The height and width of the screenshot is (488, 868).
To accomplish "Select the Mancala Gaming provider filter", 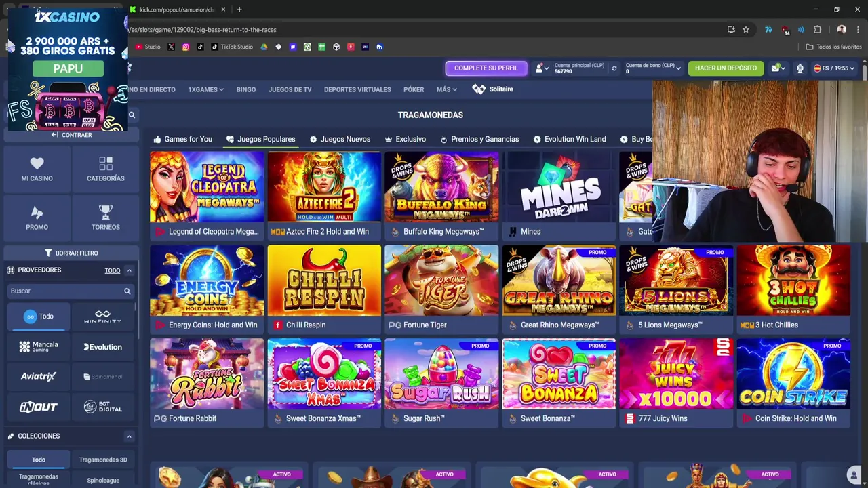I will (x=38, y=346).
